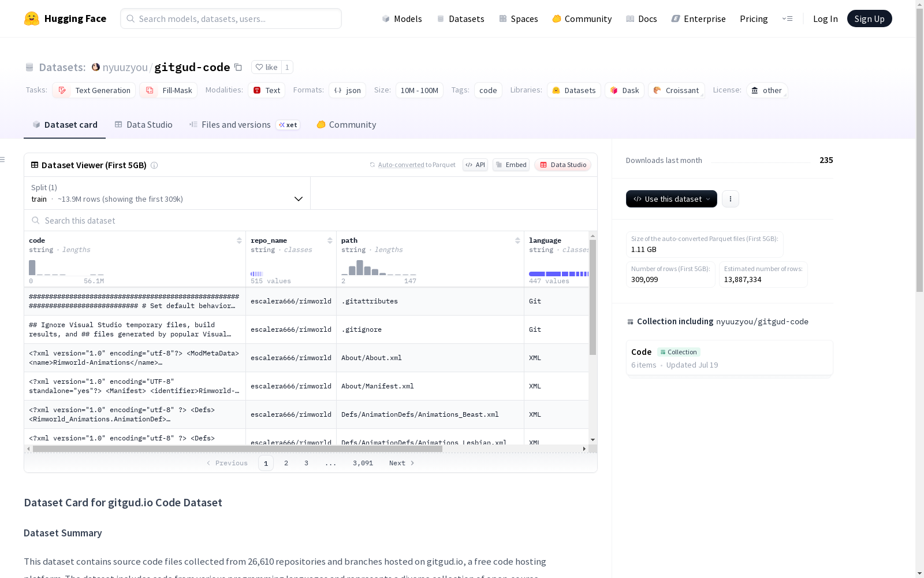924x578 pixels.
Task: Open the 'other' license tag
Action: (767, 90)
